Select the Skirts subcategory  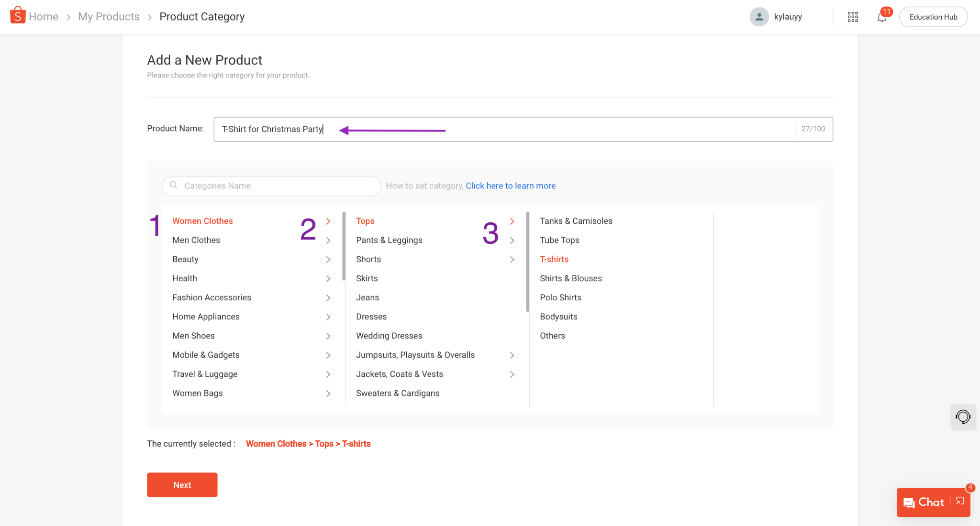367,278
